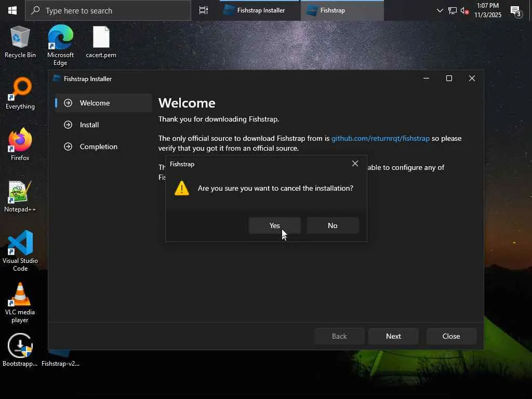Click the Next button in installer
This screenshot has width=532, height=399.
point(393,336)
